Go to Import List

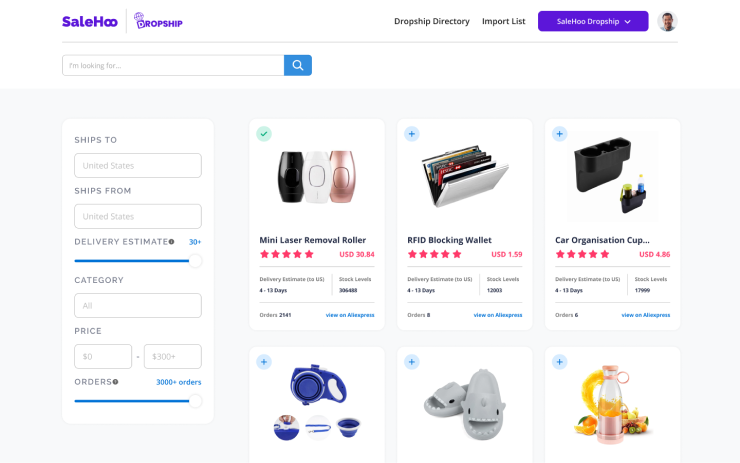point(504,21)
